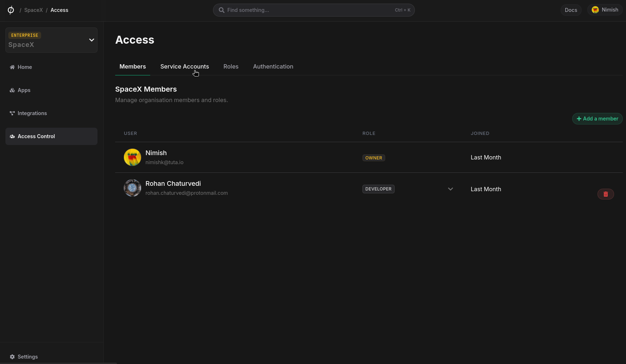Click the ENTERPRISE plan badge

(x=25, y=35)
